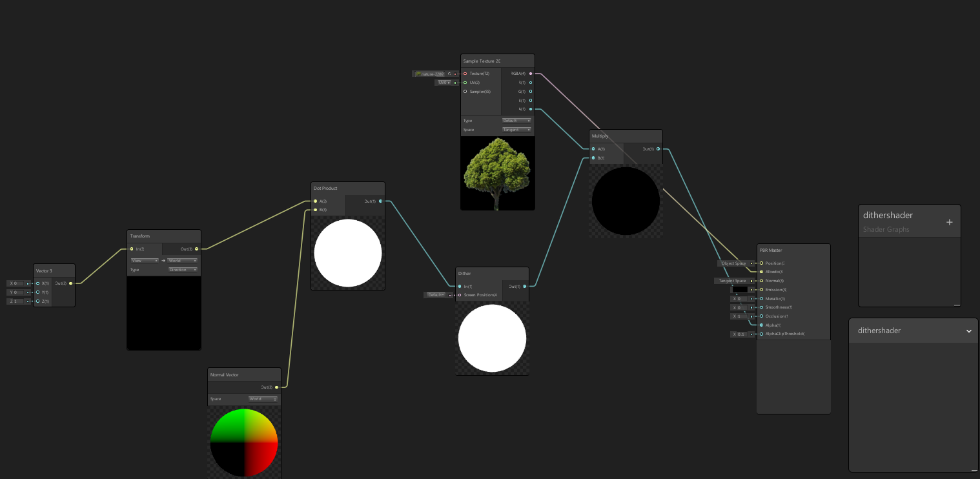Open Sample Texture 2D Space Tangent dropdown
This screenshot has width=980, height=479.
516,130
